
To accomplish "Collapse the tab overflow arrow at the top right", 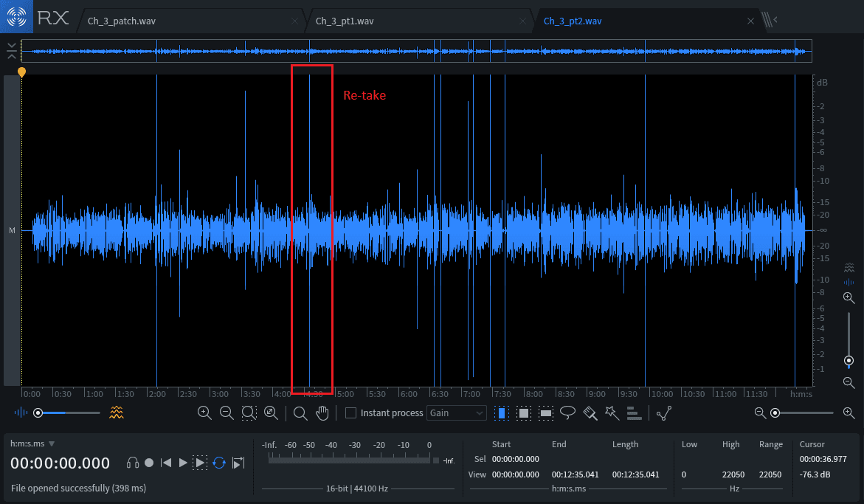I will tap(770, 20).
